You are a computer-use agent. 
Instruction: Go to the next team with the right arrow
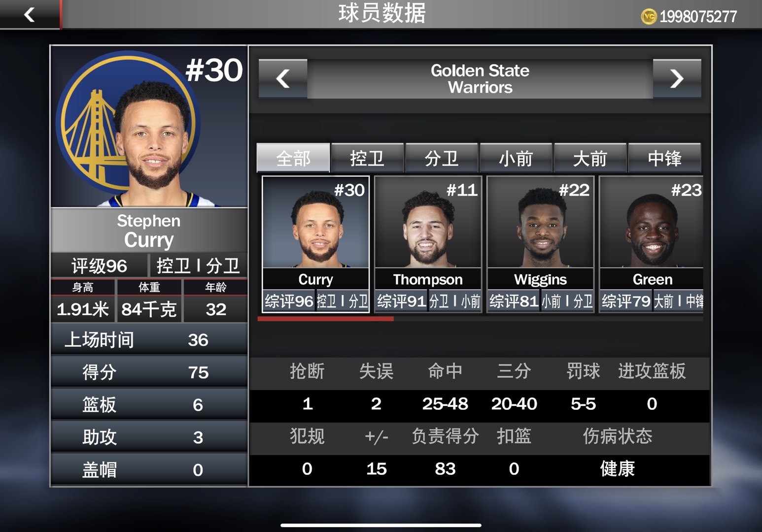point(677,79)
